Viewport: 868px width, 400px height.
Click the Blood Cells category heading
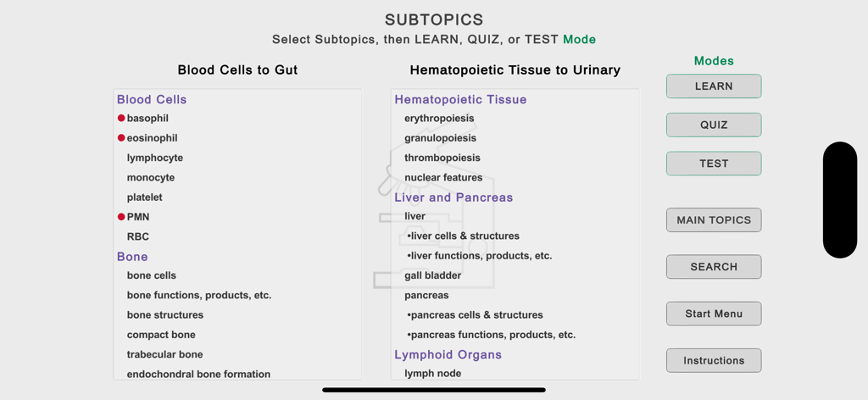[152, 99]
